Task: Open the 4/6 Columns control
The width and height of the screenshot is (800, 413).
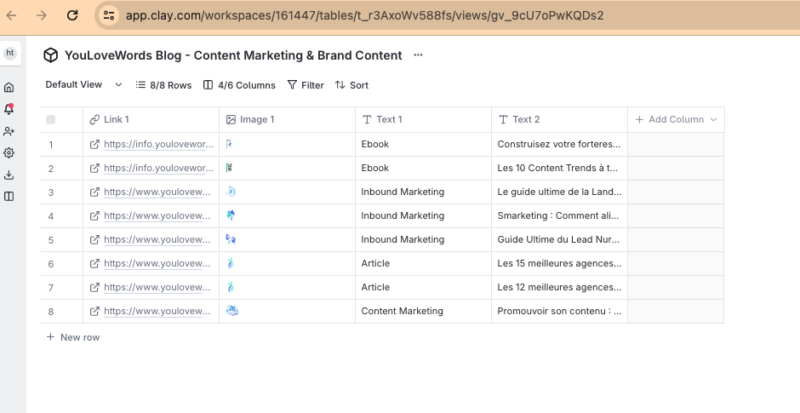Action: pyautogui.click(x=239, y=85)
